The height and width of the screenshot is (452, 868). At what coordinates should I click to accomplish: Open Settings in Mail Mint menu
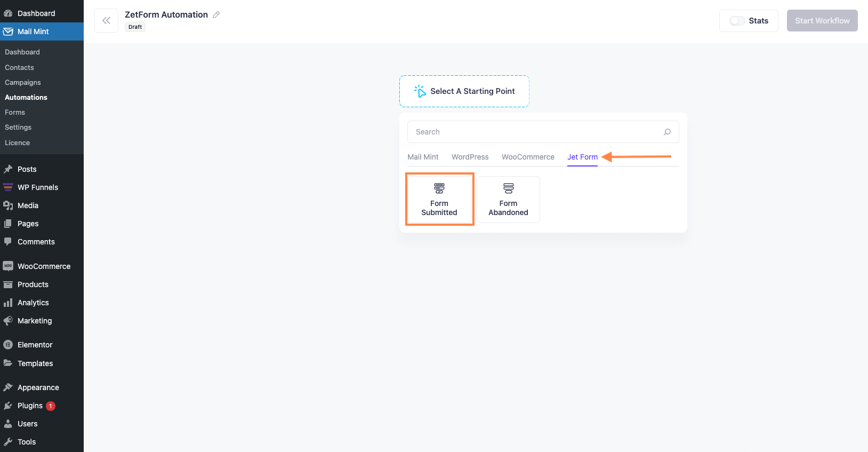pyautogui.click(x=18, y=127)
